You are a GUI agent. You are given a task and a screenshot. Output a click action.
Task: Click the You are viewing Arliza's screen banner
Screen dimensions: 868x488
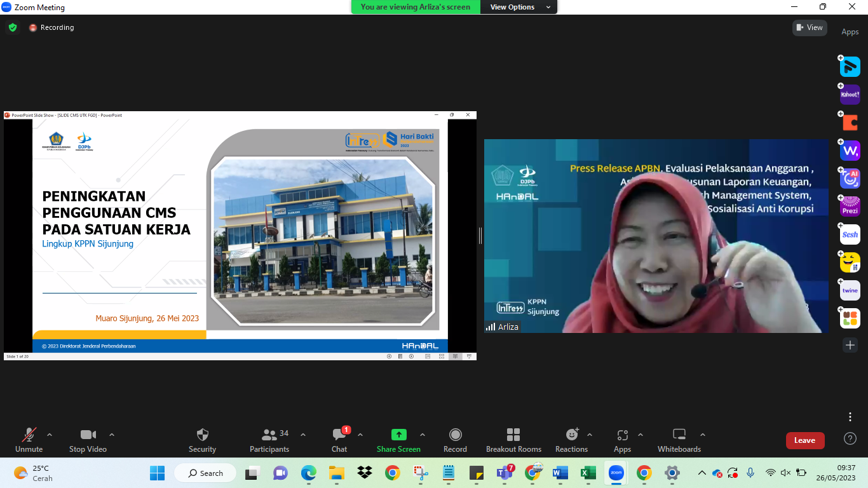(x=416, y=7)
